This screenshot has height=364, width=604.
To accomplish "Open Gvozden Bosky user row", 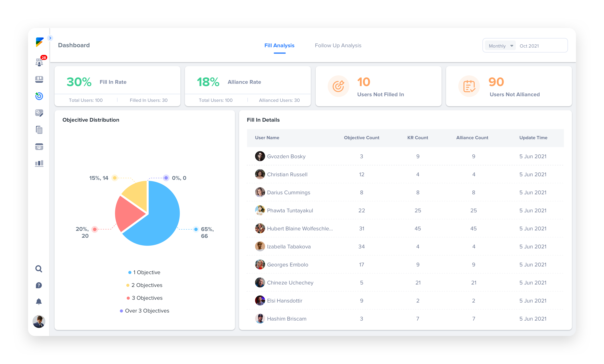I will 405,156.
